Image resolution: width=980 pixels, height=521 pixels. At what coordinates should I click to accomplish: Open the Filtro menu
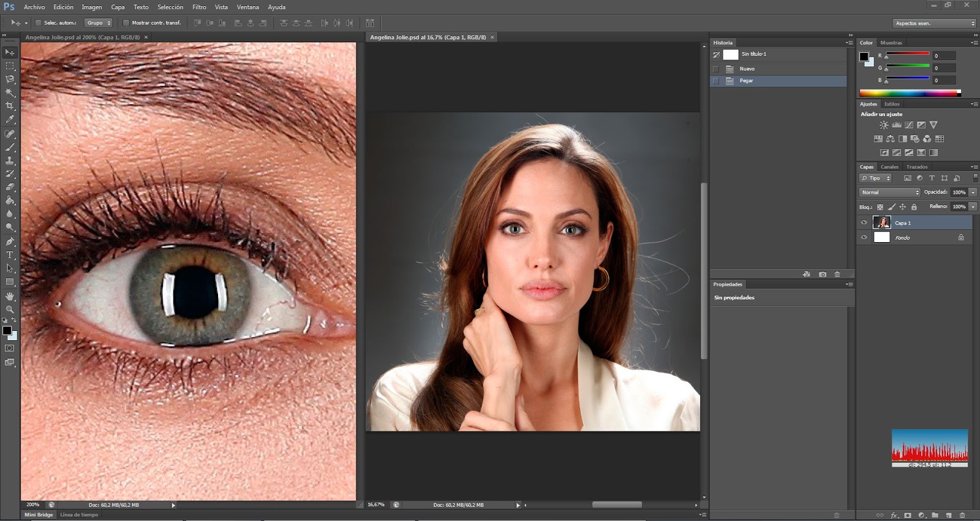[199, 7]
